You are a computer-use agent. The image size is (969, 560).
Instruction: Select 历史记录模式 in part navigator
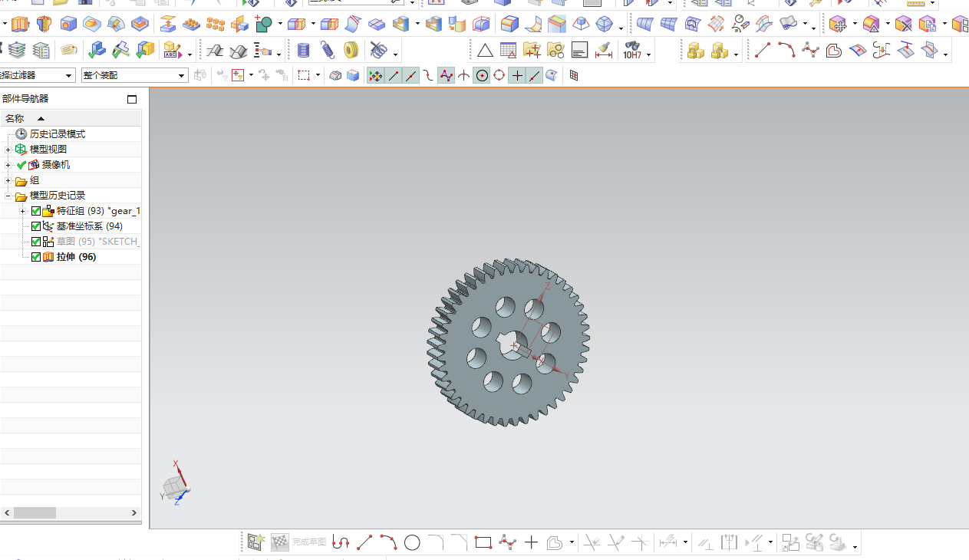(58, 134)
